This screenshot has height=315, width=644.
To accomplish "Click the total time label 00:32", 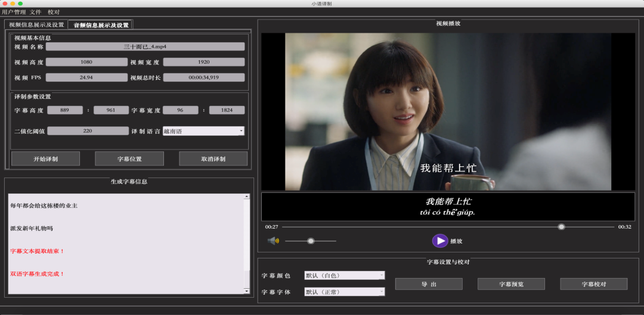I will 625,227.
